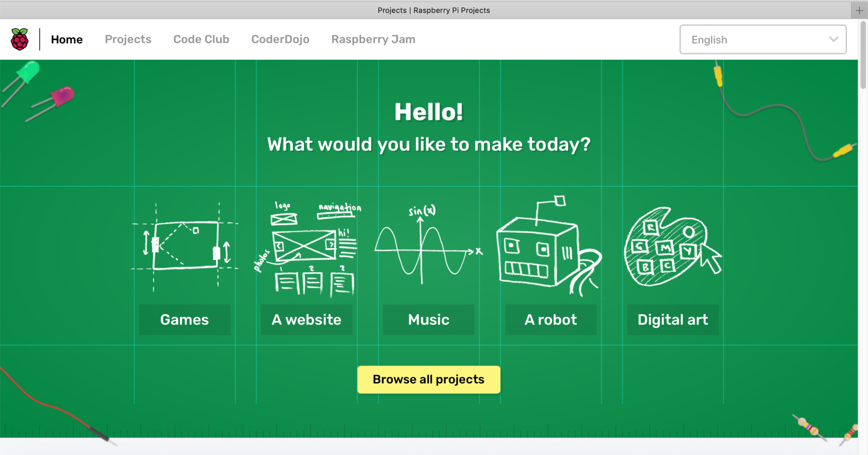Click the A robot category label
868x455 pixels.
(x=551, y=320)
